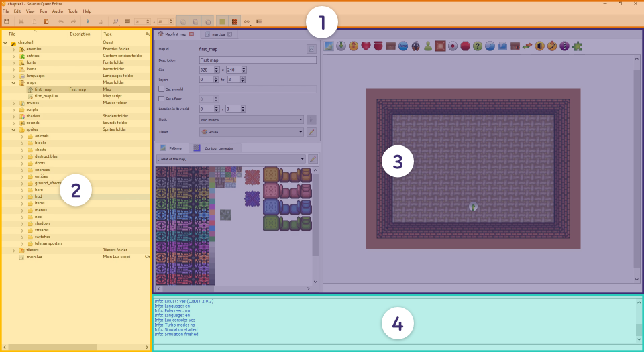Click the edit pencil button next to Tileset
The height and width of the screenshot is (352, 644).
311,132
